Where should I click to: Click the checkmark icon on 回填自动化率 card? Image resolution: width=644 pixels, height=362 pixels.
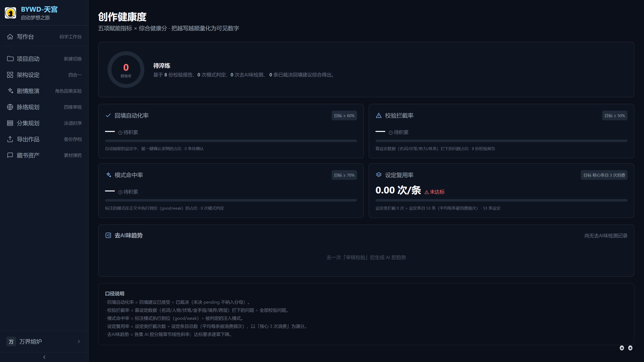point(108,115)
